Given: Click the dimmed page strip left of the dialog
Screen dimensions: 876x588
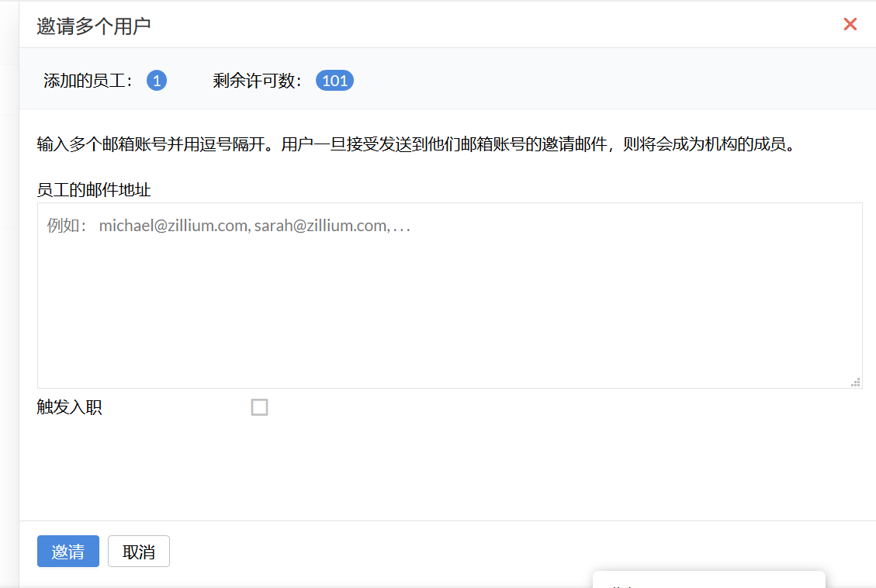Looking at the screenshot, I should pos(9,310).
